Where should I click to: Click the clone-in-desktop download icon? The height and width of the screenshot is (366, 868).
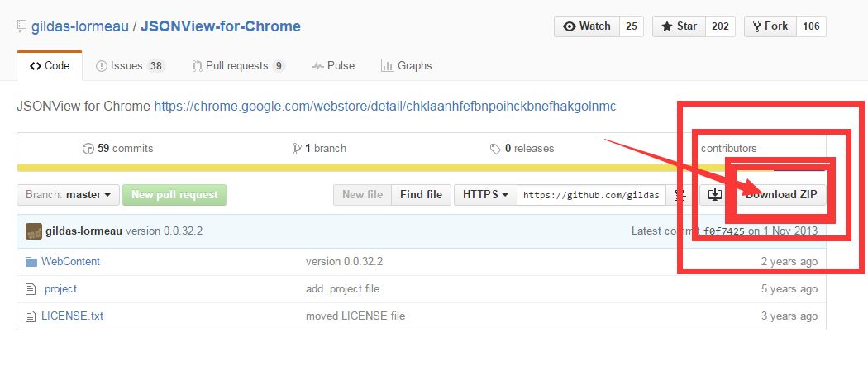(715, 195)
